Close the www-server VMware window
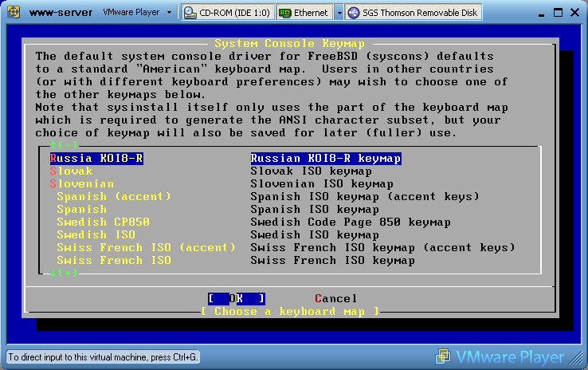This screenshot has width=588, height=370. tap(574, 13)
